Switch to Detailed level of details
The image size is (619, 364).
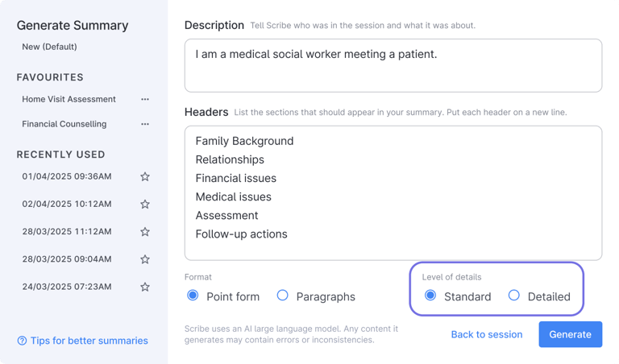click(514, 296)
